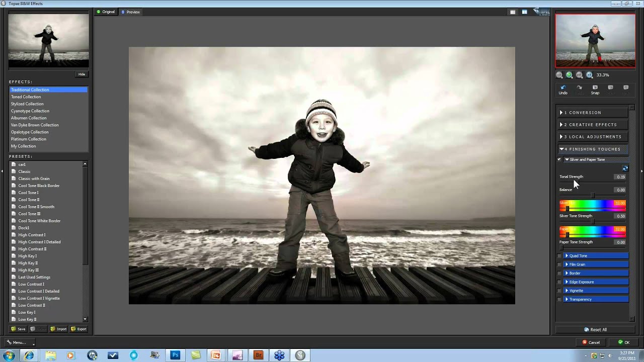Click the presets list scroll down arrow
This screenshot has height=362, width=644.
pyautogui.click(x=85, y=319)
